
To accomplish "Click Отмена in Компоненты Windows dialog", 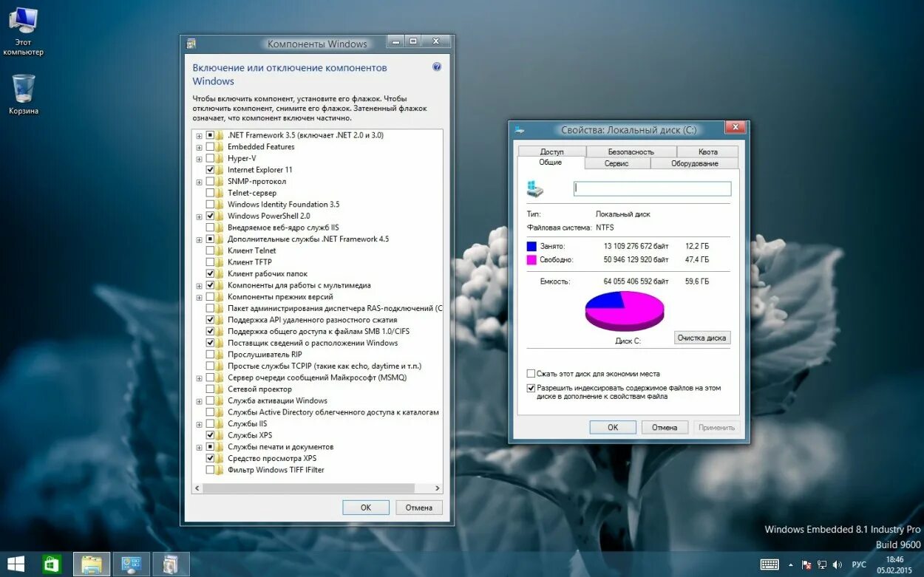I will coord(419,508).
